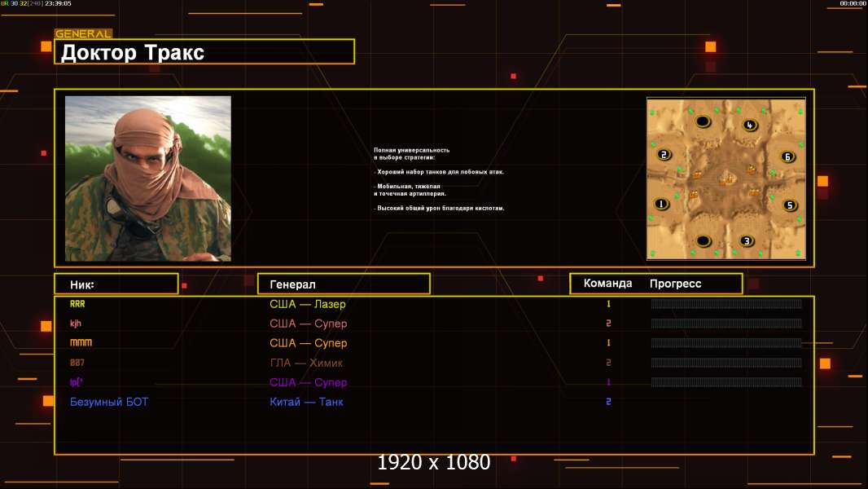Pick start position 3 on the minimap
This screenshot has height=489, width=868.
click(x=747, y=240)
